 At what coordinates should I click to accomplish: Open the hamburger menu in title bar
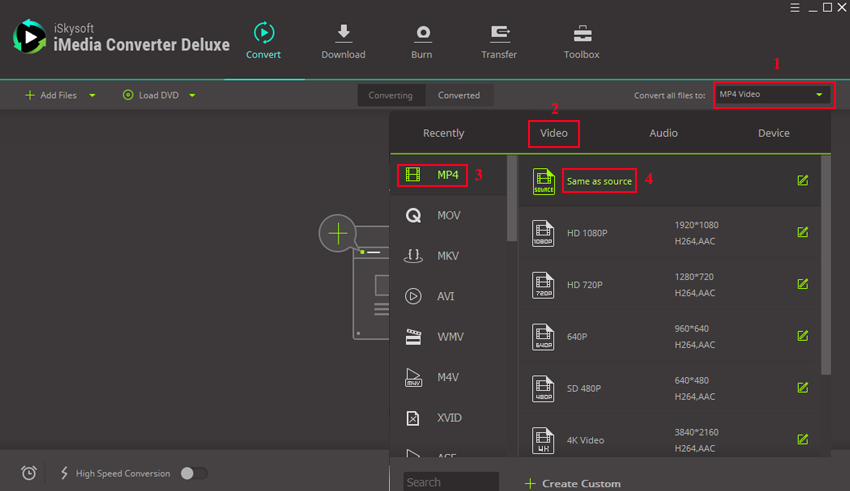(795, 8)
